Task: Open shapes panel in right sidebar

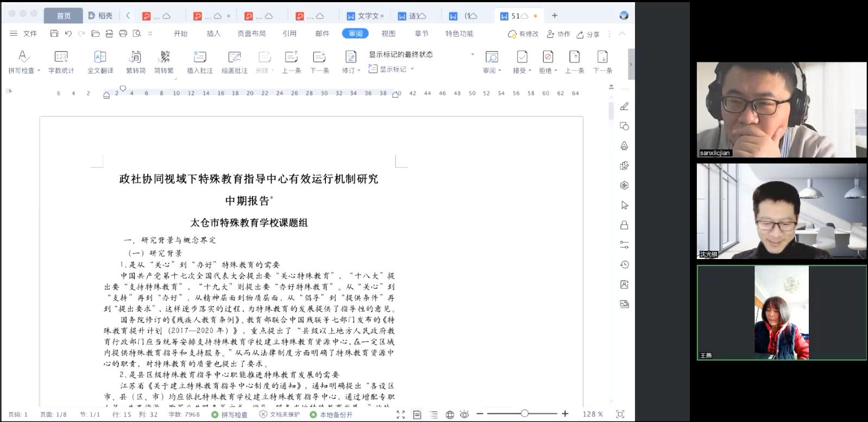Action: pos(625,126)
